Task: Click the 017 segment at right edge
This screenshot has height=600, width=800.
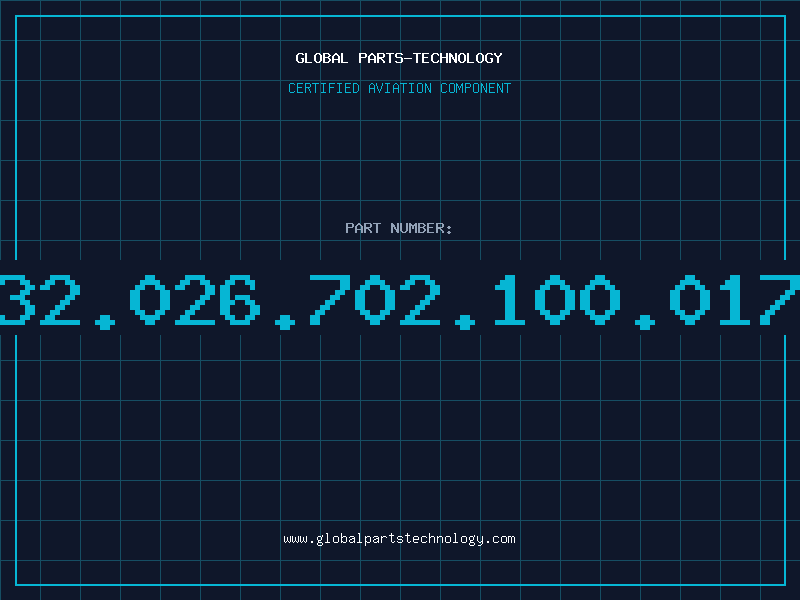Action: click(734, 299)
